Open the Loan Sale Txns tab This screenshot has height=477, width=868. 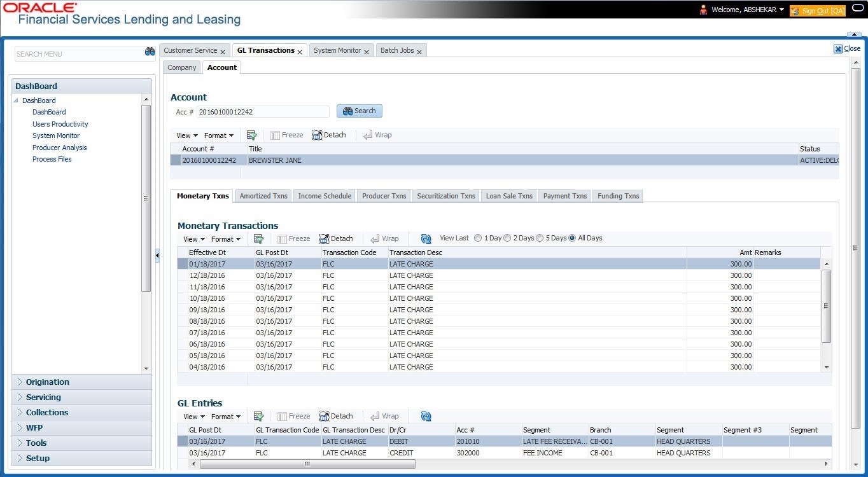click(x=509, y=196)
